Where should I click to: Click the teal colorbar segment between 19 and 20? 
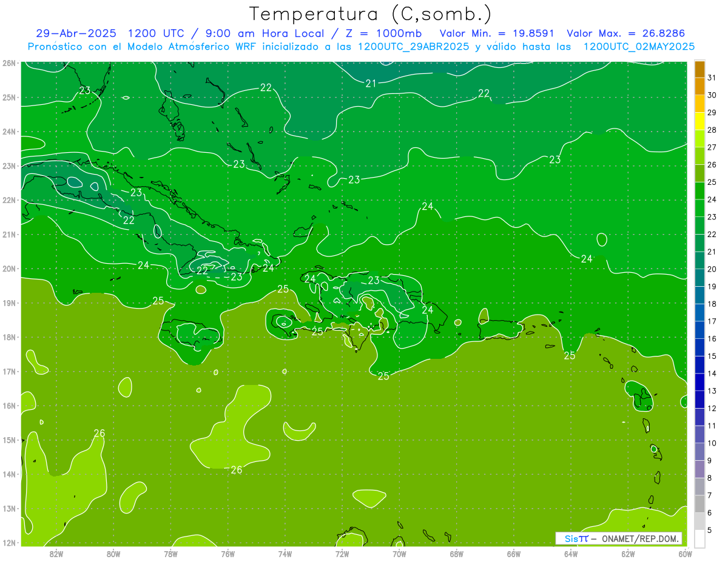click(699, 278)
